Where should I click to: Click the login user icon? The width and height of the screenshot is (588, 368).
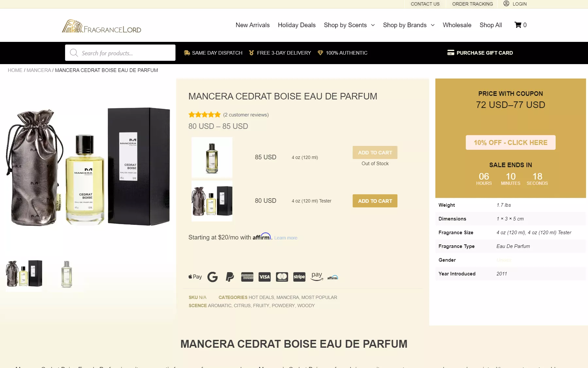(506, 4)
